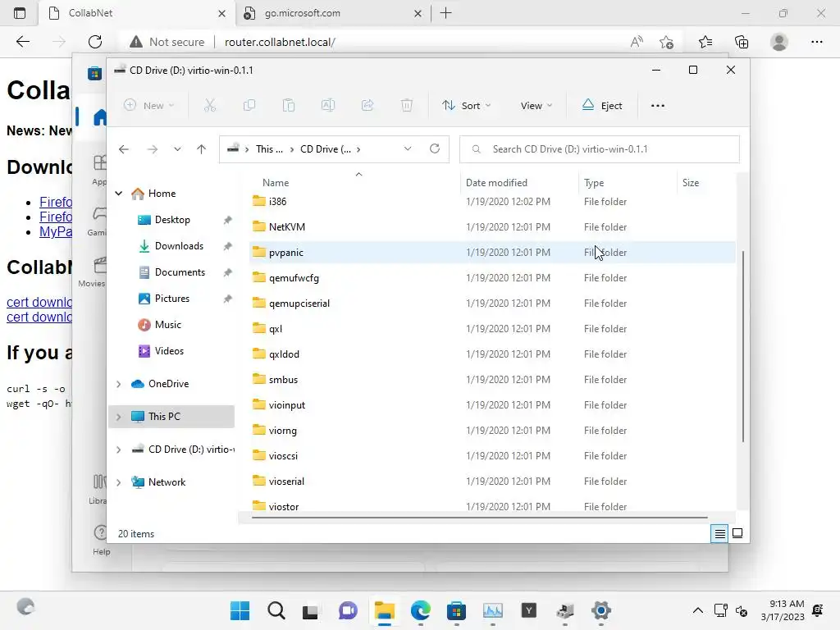Click the Paste clipboard icon in Explorer toolbar

click(289, 106)
